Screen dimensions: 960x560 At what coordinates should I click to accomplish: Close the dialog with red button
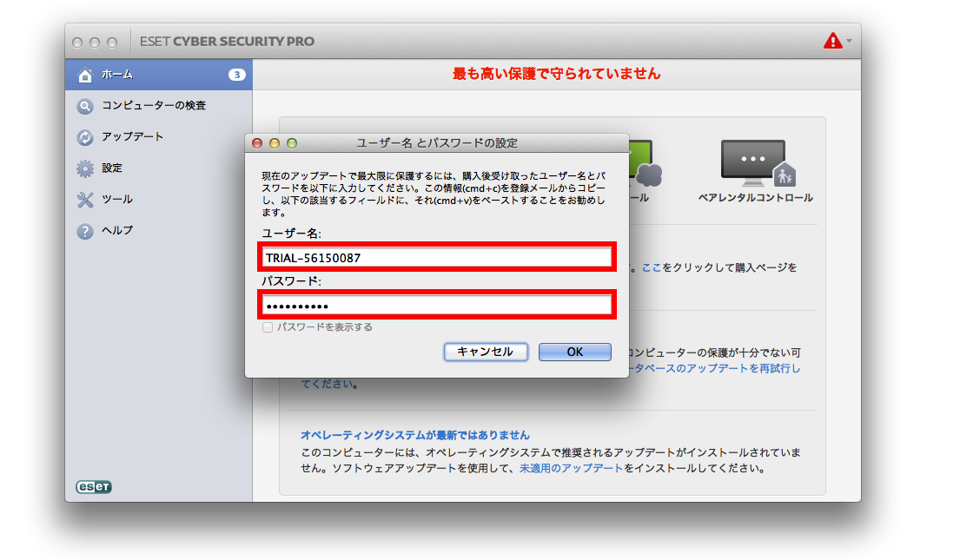coord(257,143)
